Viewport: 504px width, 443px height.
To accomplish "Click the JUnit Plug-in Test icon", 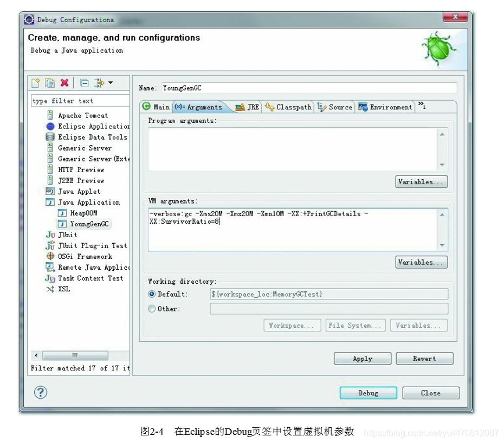I will point(50,245).
